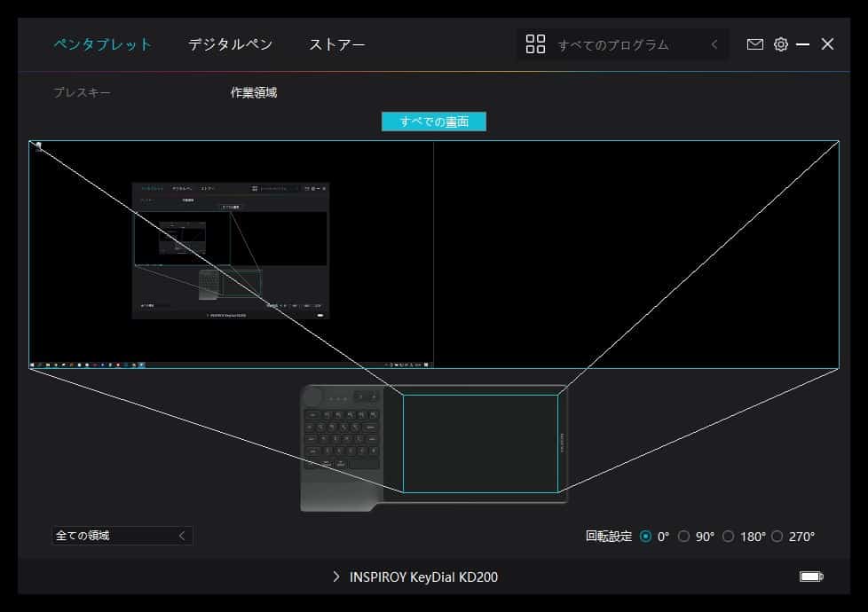This screenshot has height=612, width=868.
Task: Click the tablet keypad image
Action: (x=342, y=448)
